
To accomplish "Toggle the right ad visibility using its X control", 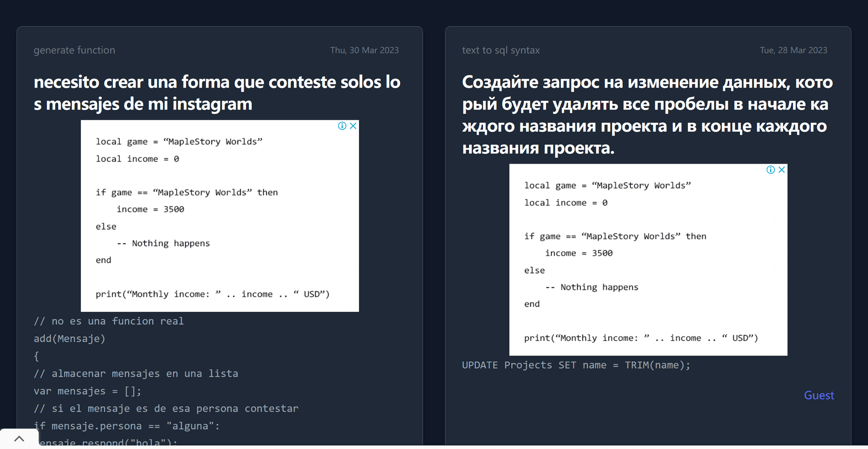I will [782, 170].
